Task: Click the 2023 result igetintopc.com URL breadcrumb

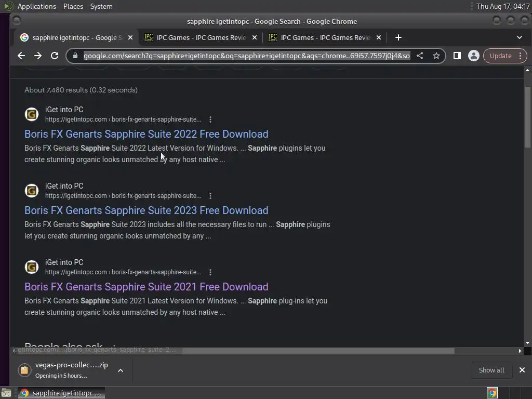Action: pos(123,196)
